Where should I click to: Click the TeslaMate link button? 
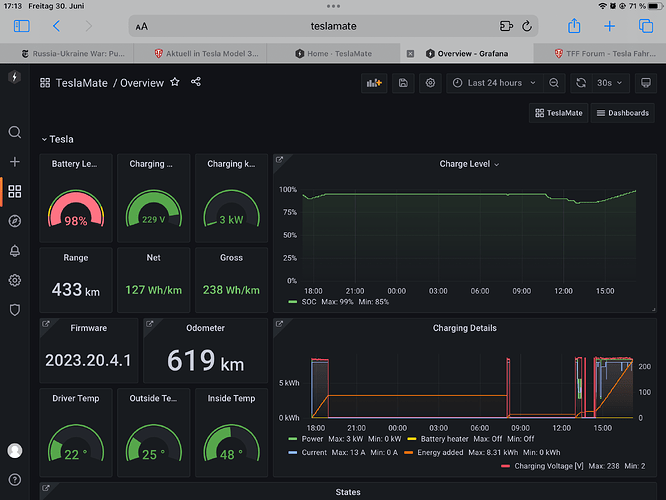point(559,113)
